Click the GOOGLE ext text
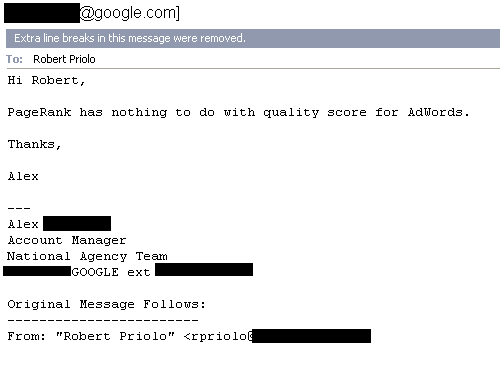The image size is (500, 367). point(111,272)
